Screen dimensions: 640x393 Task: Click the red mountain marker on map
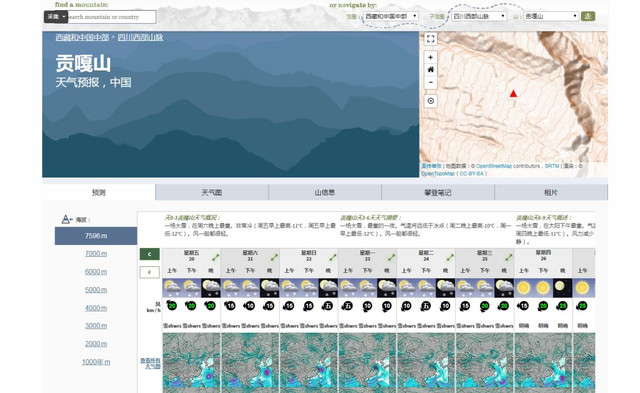(513, 94)
